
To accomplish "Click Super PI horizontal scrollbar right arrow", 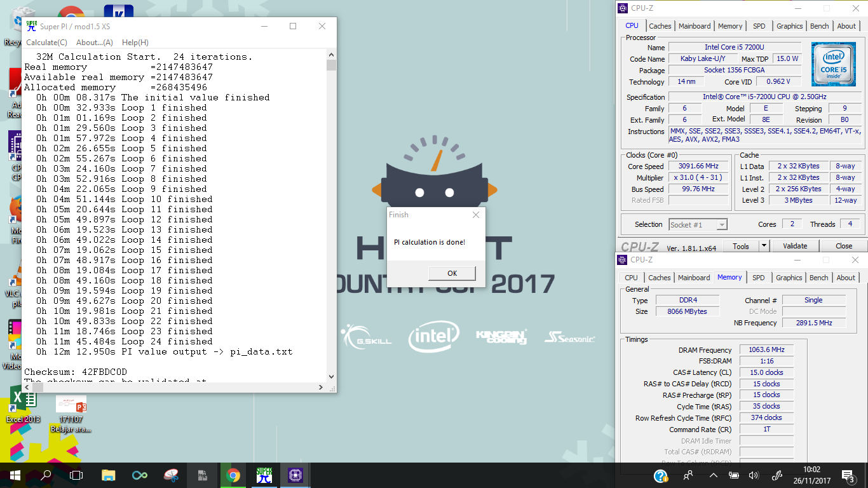I will pyautogui.click(x=321, y=387).
